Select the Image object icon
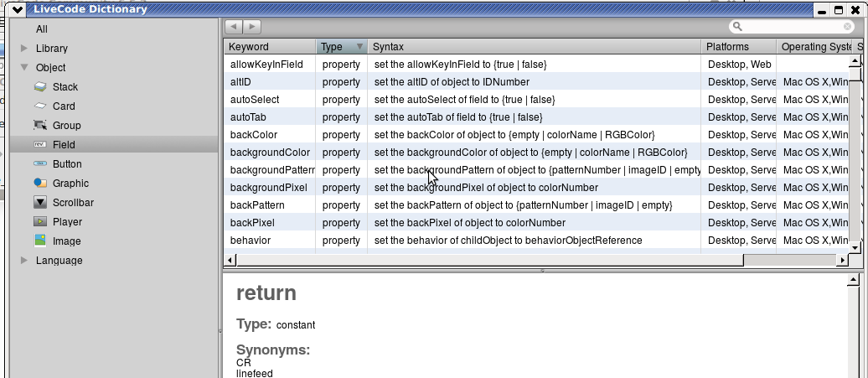Viewport: 868px width, 378px height. pos(39,241)
